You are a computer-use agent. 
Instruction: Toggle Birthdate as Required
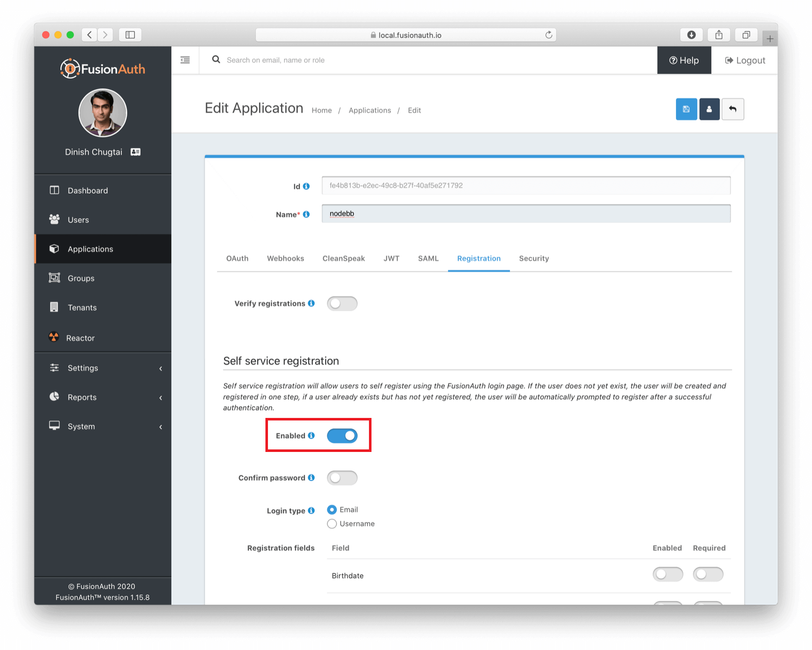tap(708, 574)
